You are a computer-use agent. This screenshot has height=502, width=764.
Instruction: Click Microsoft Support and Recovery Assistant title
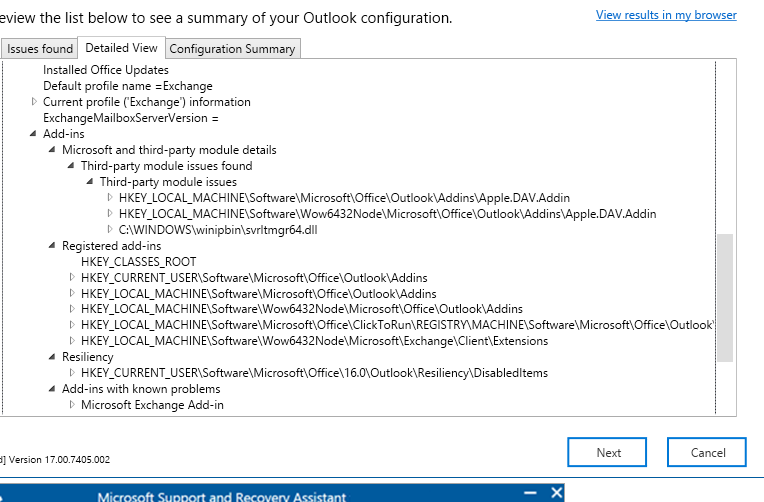coord(221,497)
